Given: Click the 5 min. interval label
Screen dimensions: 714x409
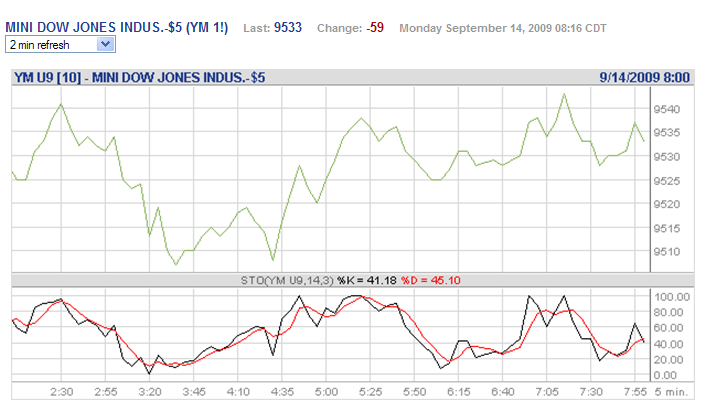Looking at the screenshot, I should 672,392.
